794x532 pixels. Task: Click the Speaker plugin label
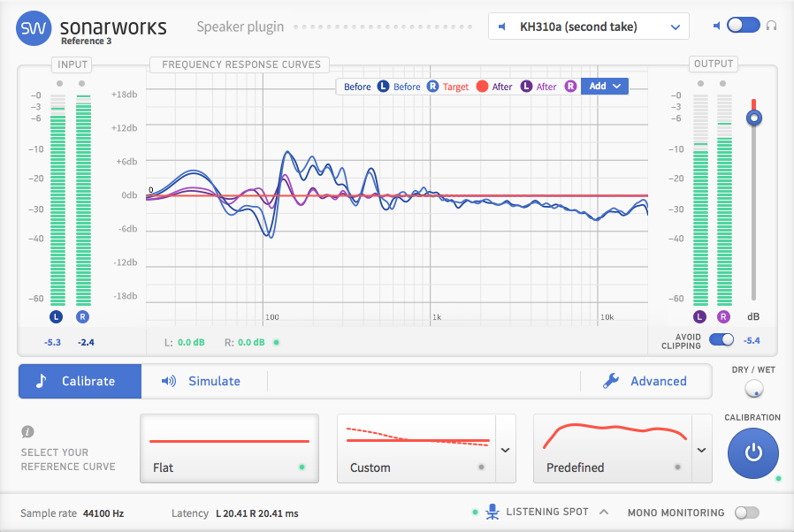point(240,27)
